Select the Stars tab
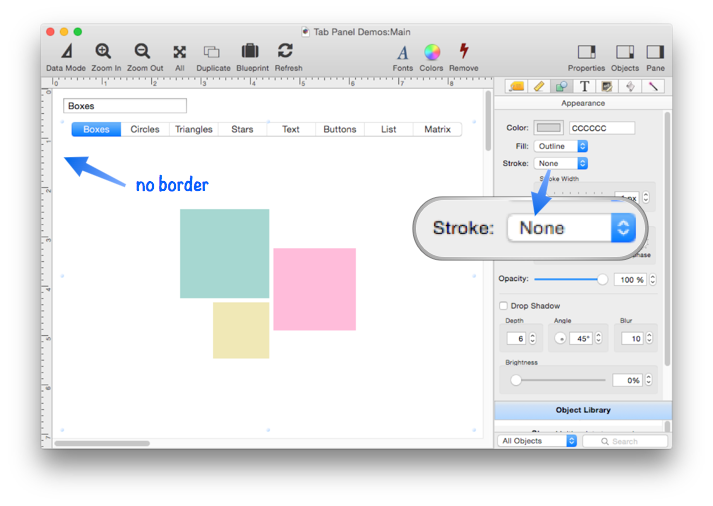The height and width of the screenshot is (506, 713). click(242, 129)
